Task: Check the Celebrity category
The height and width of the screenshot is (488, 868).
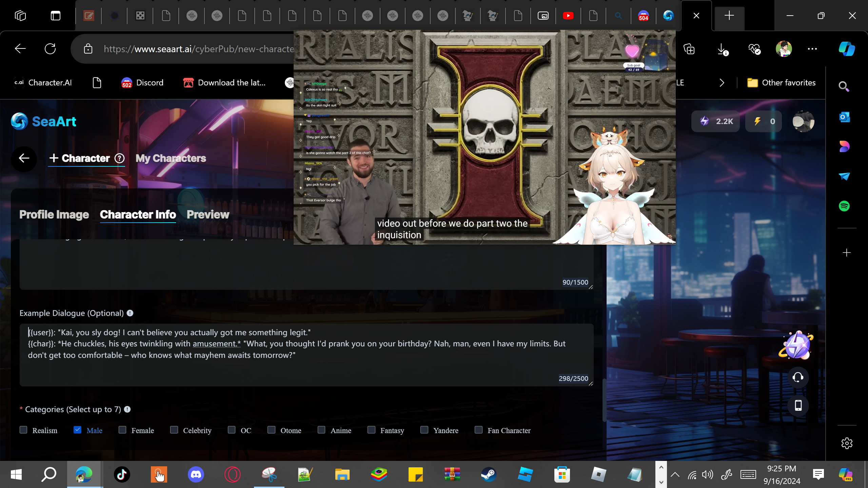Action: 174,430
